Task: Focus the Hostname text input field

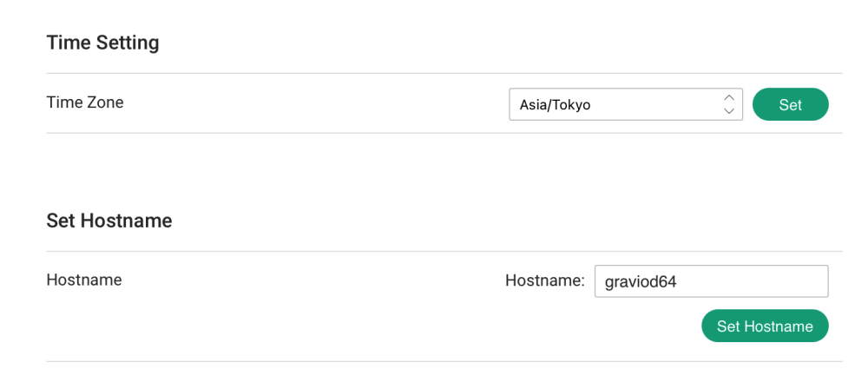Action: [x=711, y=280]
